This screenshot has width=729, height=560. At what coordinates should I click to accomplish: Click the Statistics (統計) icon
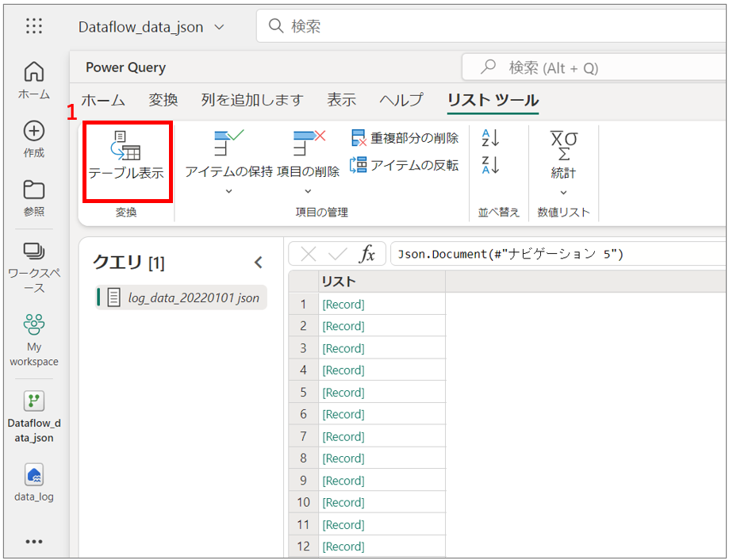click(x=563, y=146)
